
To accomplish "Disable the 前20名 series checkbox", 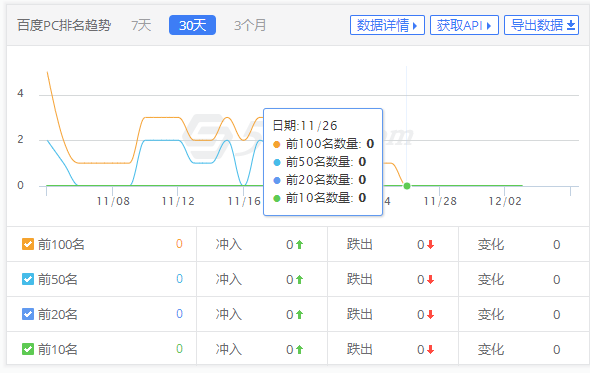I will (28, 314).
